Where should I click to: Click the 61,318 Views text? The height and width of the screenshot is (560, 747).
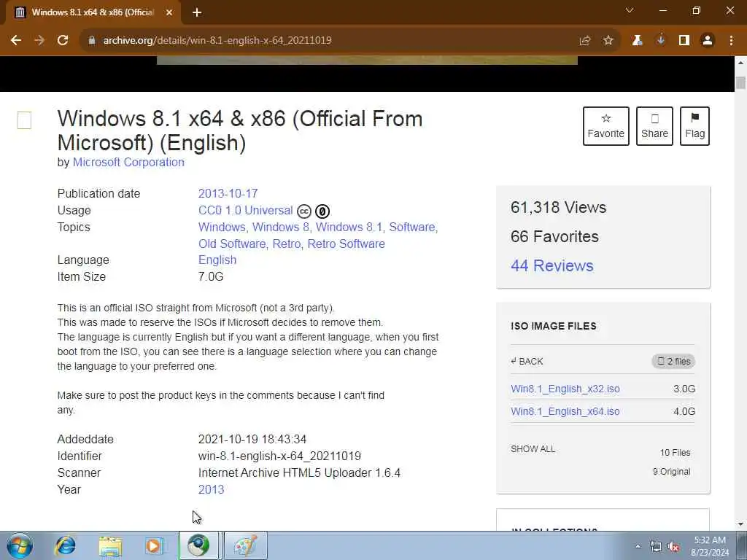[558, 208]
